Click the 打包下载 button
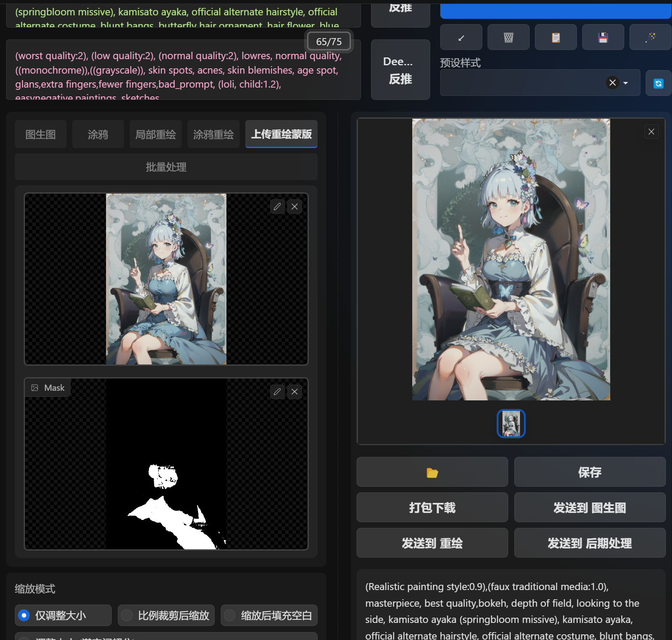This screenshot has width=672, height=640. tap(432, 508)
